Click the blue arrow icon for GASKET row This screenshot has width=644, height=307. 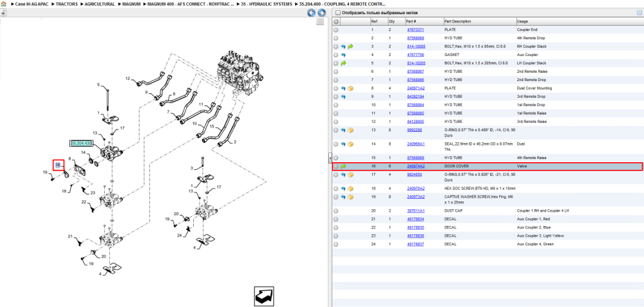pos(343,55)
